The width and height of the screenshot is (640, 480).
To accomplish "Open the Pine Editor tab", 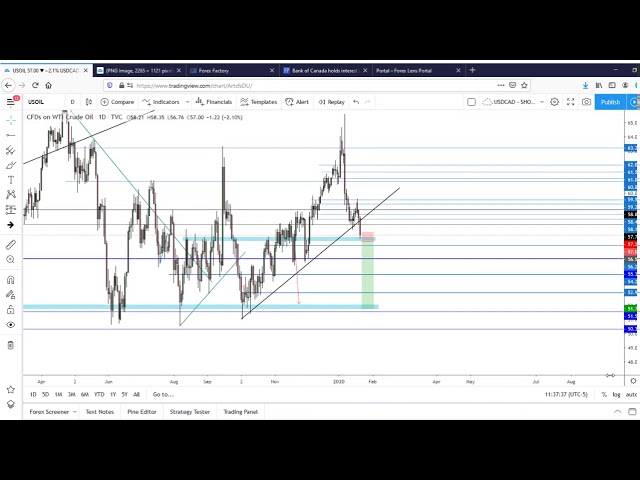I will [141, 411].
